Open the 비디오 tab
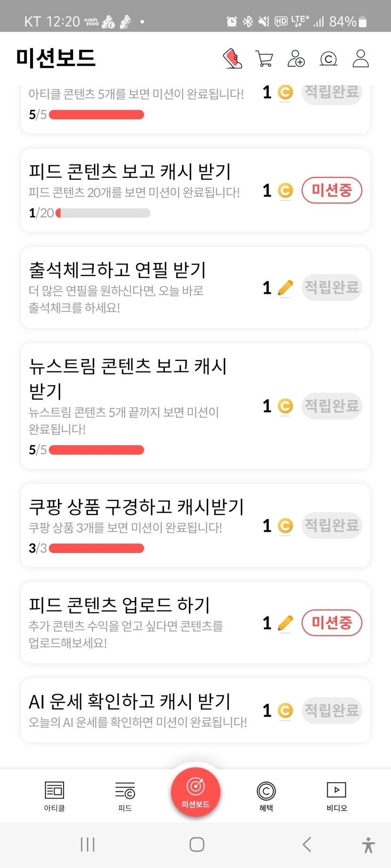 tap(336, 796)
